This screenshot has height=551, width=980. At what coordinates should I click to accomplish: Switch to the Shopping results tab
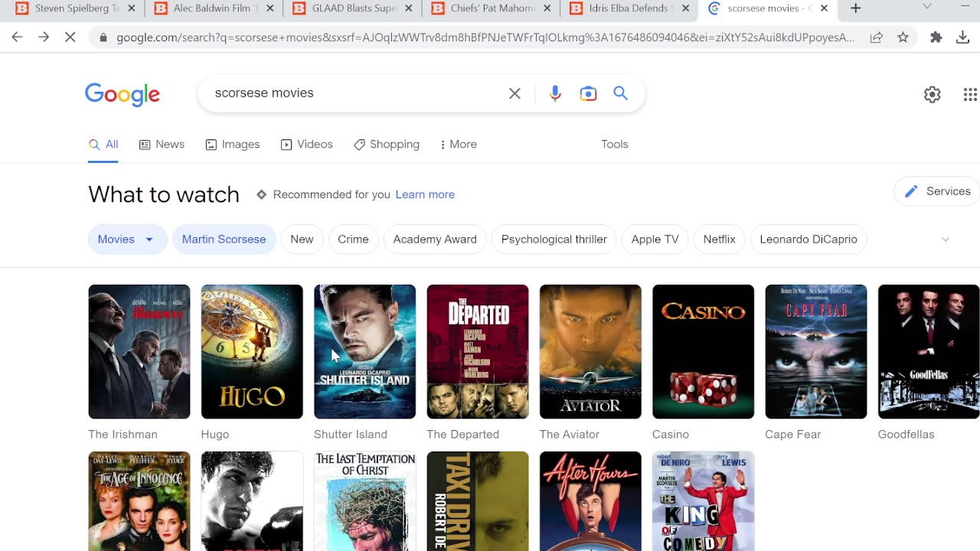387,145
